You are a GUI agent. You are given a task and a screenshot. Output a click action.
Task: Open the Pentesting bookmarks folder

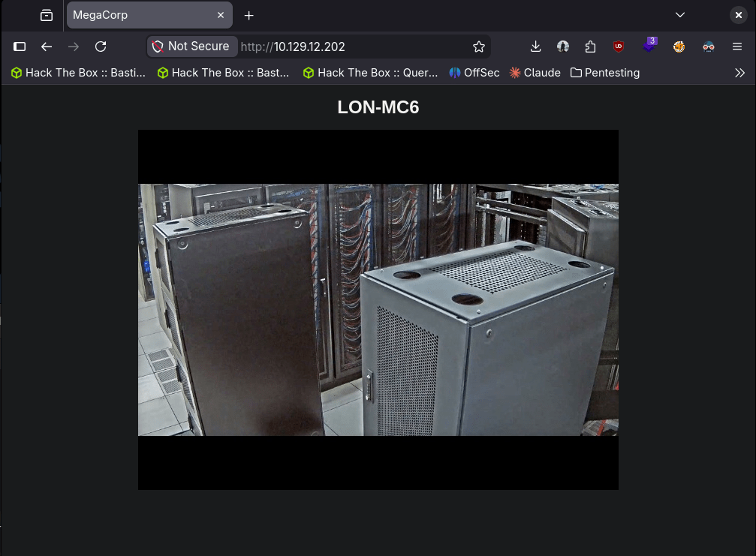[x=605, y=73]
